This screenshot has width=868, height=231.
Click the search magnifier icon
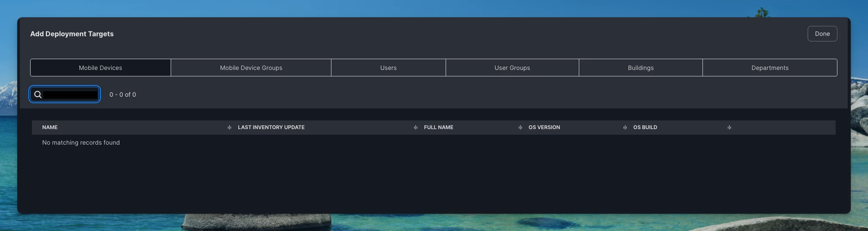(x=38, y=95)
